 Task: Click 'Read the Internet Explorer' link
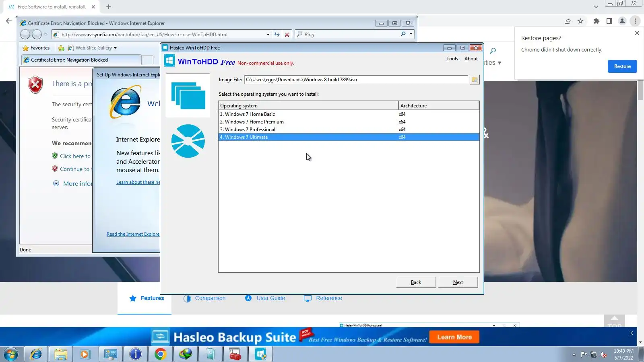133,234
